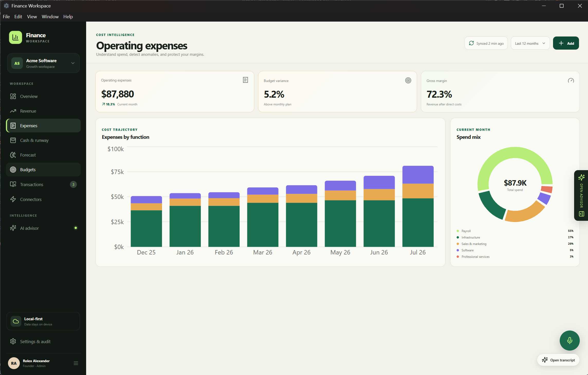The height and width of the screenshot is (375, 588).
Task: Click the gauge icon on Gross margin card
Action: [571, 80]
